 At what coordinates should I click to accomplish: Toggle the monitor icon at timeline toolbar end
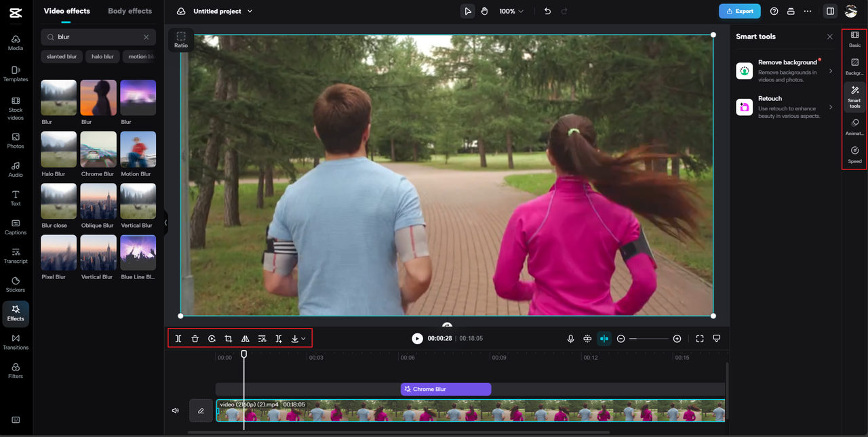(717, 339)
